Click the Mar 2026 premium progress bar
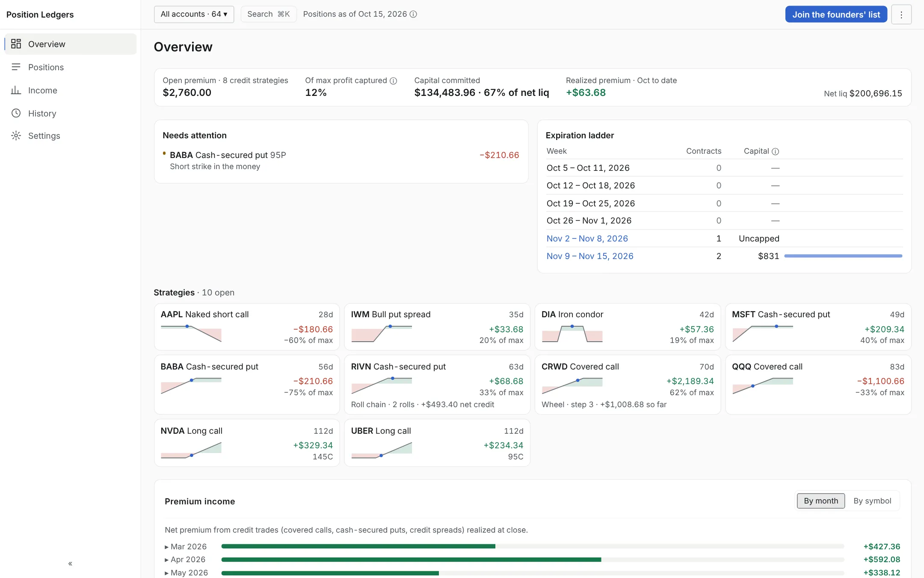924x578 pixels. pyautogui.click(x=533, y=546)
